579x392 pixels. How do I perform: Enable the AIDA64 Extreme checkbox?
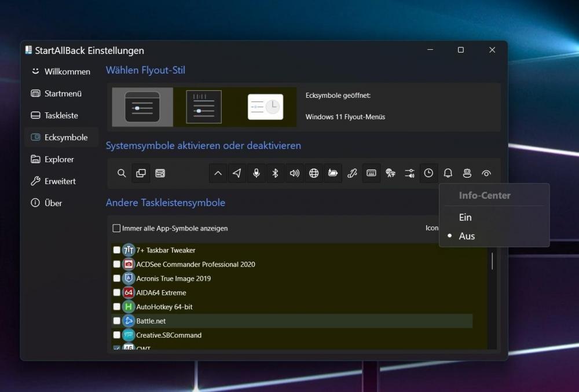pos(116,292)
